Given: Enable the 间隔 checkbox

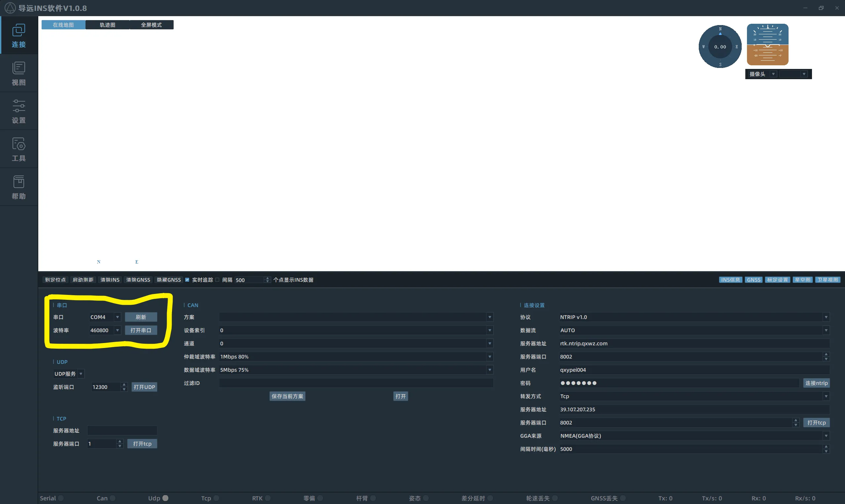Looking at the screenshot, I should click(x=218, y=279).
